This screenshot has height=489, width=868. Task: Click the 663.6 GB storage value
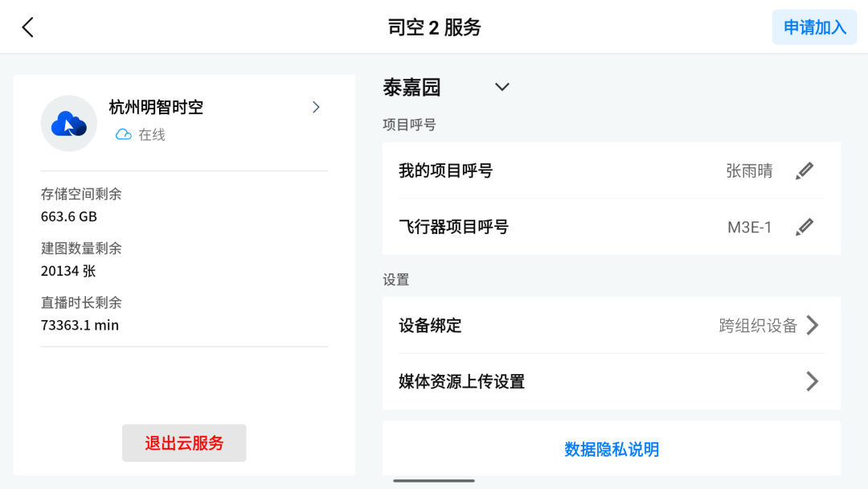click(x=69, y=216)
